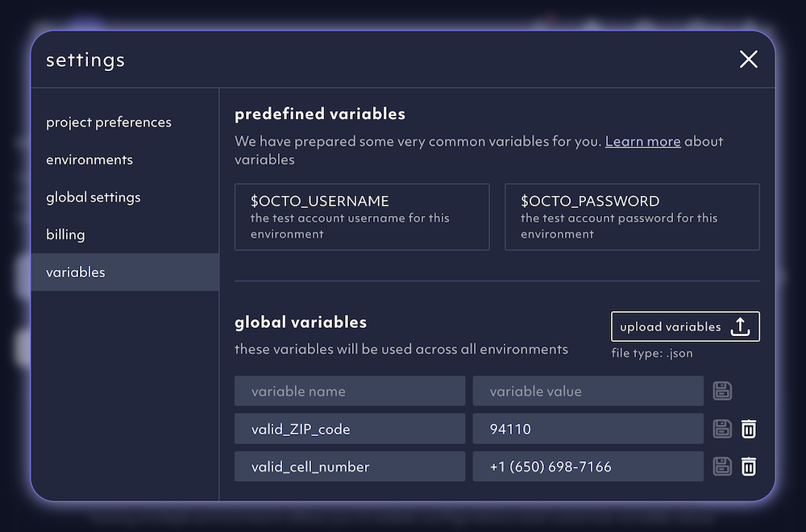Click the 'file type: .json' note
This screenshot has width=806, height=532.
(652, 353)
